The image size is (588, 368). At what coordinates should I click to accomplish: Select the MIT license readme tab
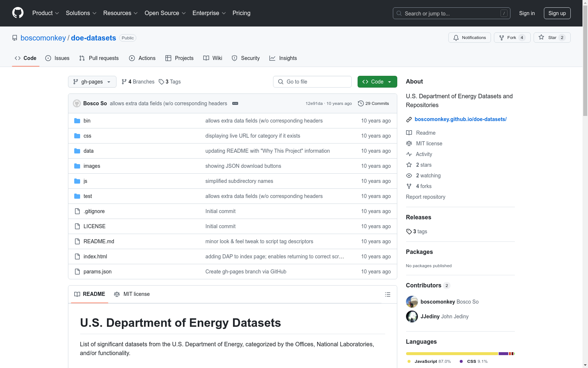(x=132, y=294)
